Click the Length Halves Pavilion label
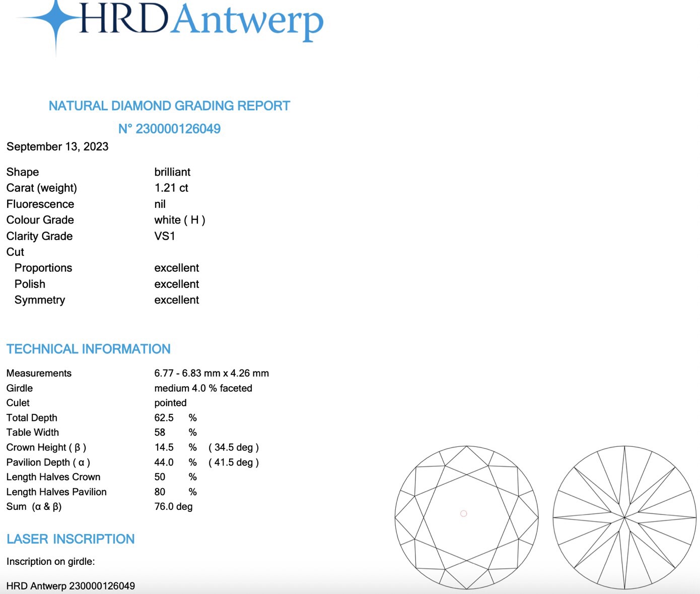The image size is (700, 594). [x=56, y=492]
